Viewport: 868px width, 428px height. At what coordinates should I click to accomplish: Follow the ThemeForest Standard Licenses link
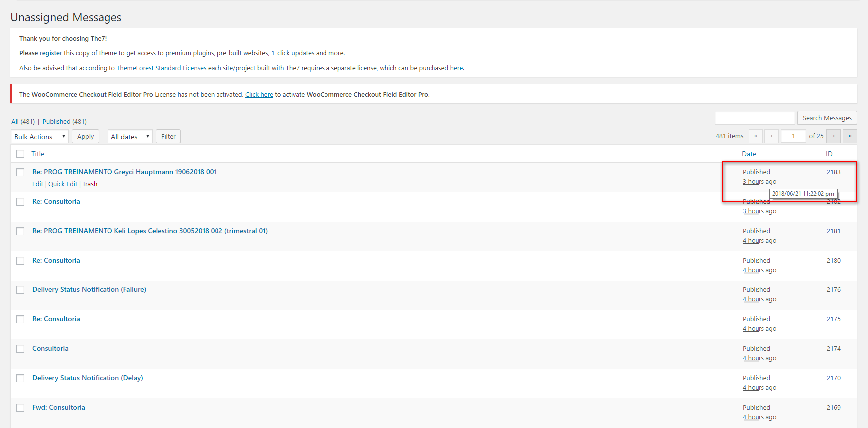[161, 68]
